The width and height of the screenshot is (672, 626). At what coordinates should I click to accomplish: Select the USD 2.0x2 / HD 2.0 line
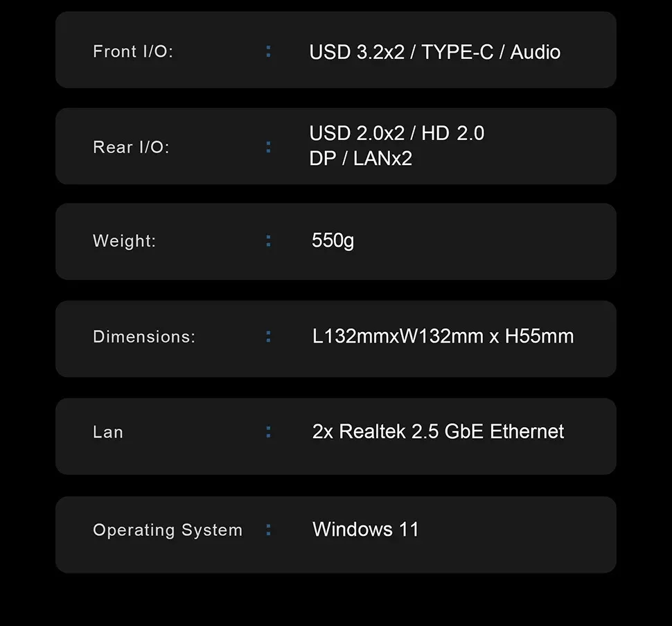396,133
